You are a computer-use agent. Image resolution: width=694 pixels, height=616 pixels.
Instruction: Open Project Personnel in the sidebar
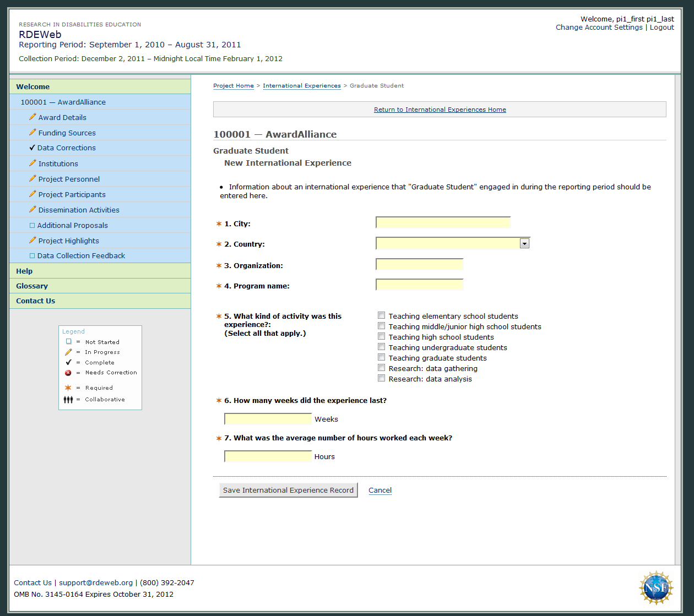(x=69, y=179)
